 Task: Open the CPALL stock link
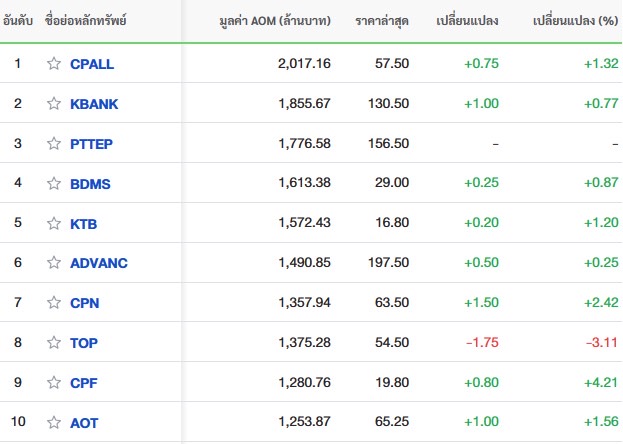pyautogui.click(x=92, y=64)
